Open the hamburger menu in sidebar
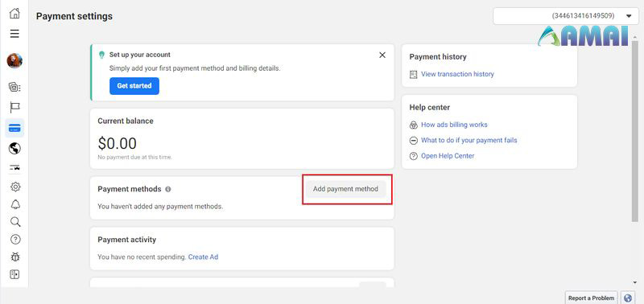 coord(14,34)
